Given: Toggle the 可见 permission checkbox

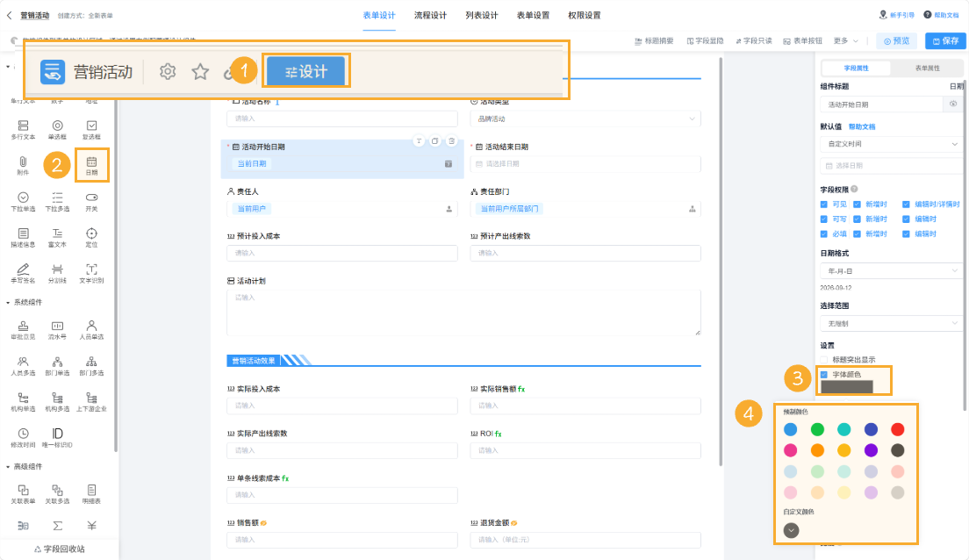Looking at the screenshot, I should [x=824, y=204].
